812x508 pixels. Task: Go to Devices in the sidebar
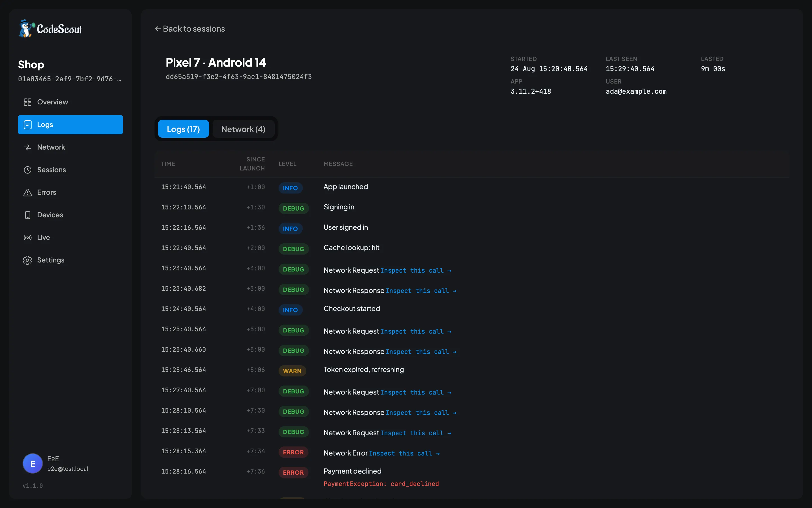70,215
